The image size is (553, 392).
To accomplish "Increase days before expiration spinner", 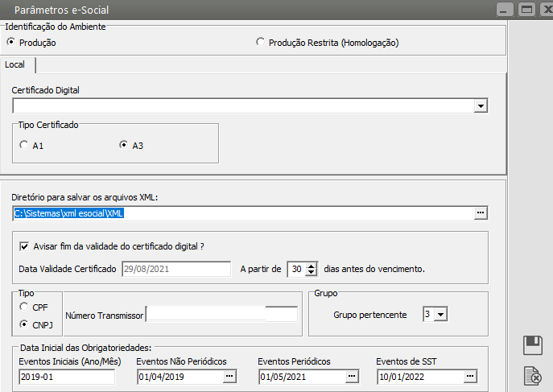I will click(312, 265).
